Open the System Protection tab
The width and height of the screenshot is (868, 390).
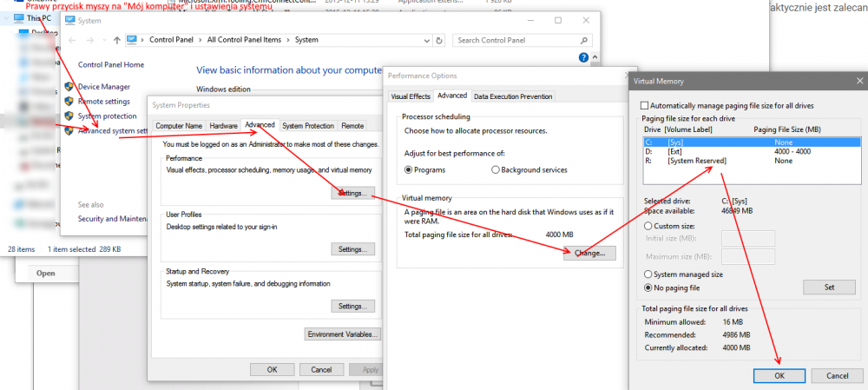(x=308, y=126)
